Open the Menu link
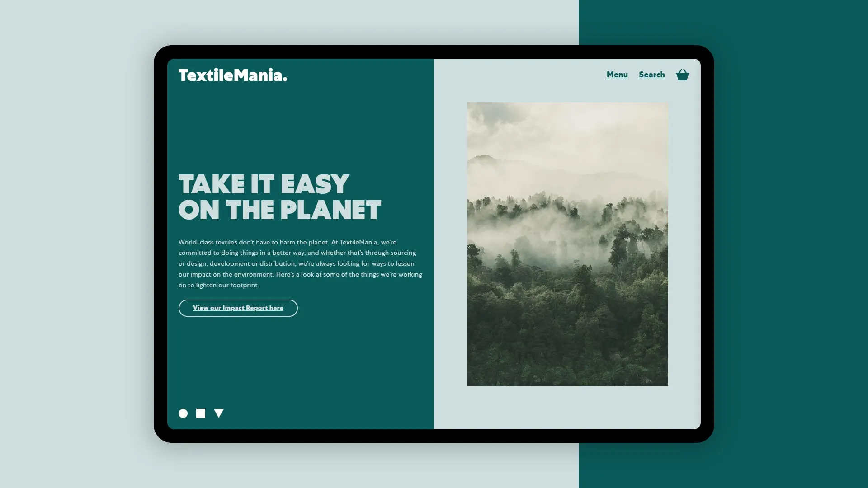This screenshot has height=488, width=868. [x=617, y=75]
